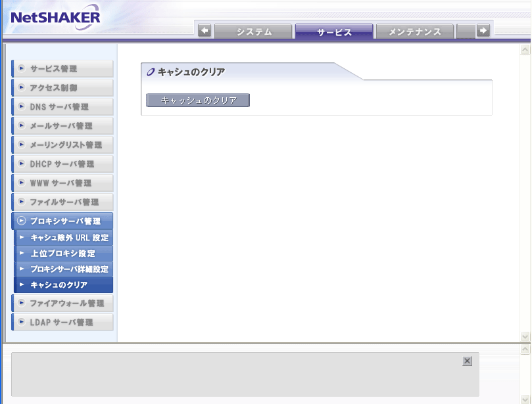Switch to the システム tab
The height and width of the screenshot is (404, 532).
tap(253, 32)
